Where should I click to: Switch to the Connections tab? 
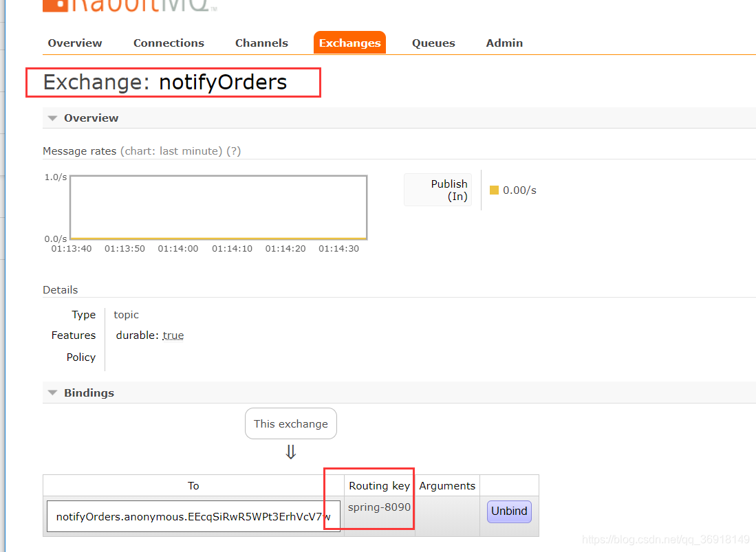click(169, 43)
